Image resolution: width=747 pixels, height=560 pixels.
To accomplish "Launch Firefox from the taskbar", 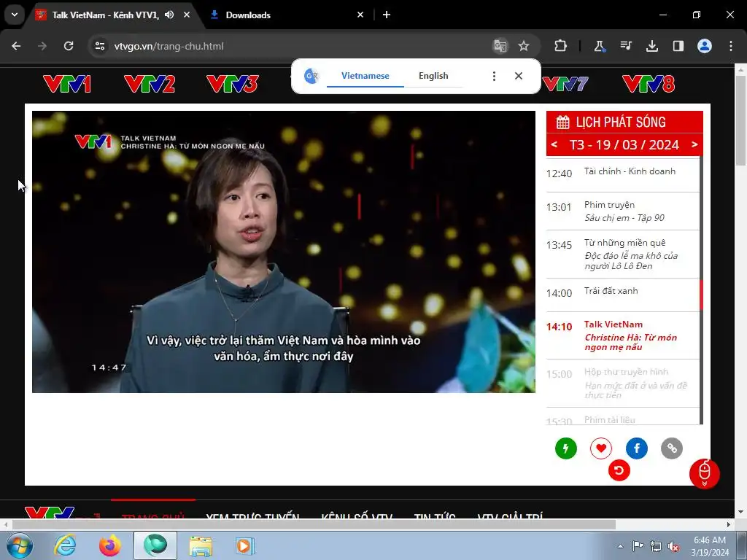I will pos(110,545).
